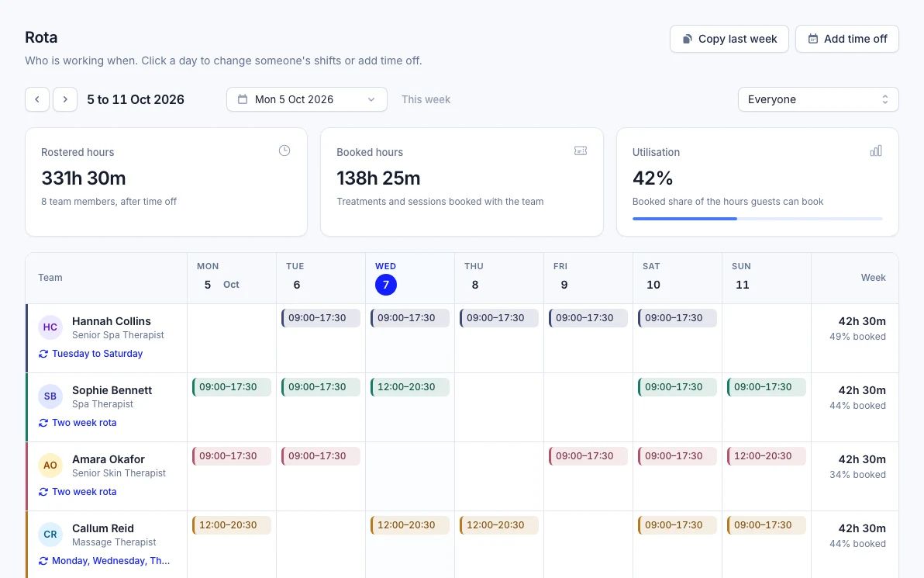
Task: Open Amara Okafor's Monday 09:00–17:30 shift
Action: click(232, 456)
